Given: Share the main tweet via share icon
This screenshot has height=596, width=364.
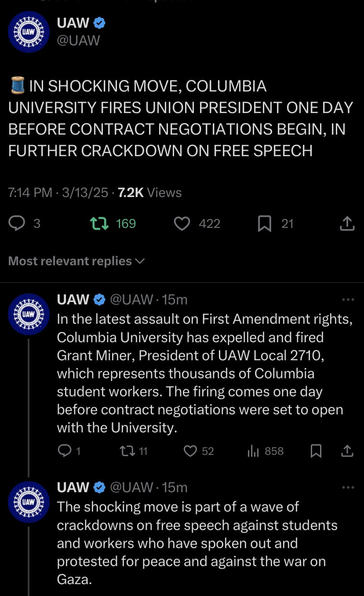Looking at the screenshot, I should click(347, 224).
